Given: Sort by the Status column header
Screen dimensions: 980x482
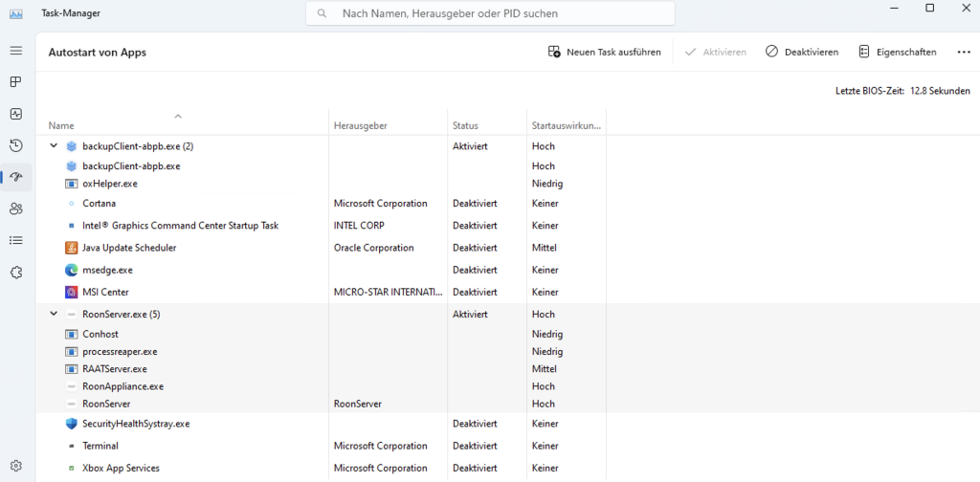Looking at the screenshot, I should coord(465,125).
